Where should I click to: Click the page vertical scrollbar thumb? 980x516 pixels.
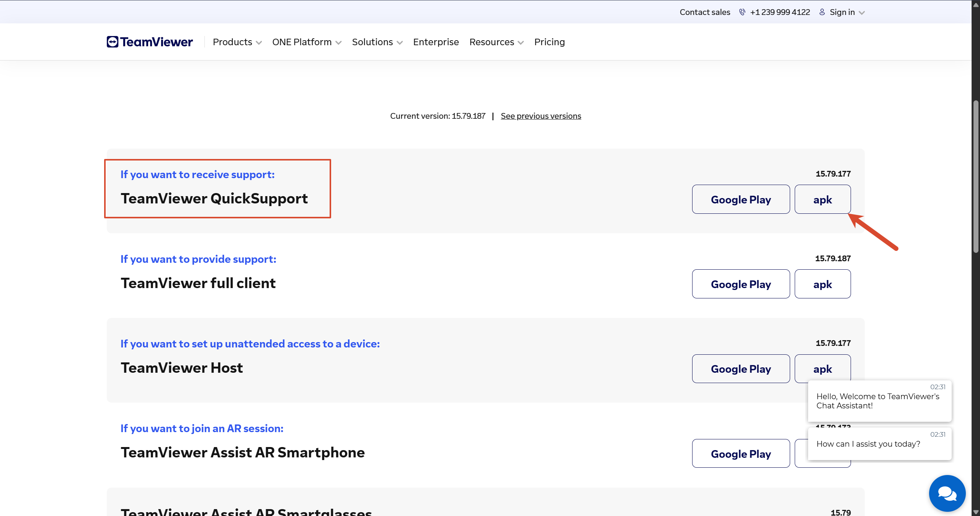point(976,176)
